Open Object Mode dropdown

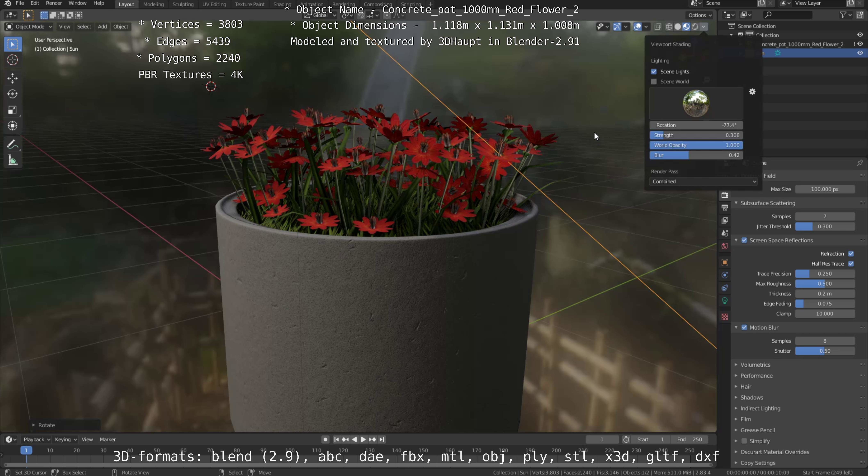29,27
